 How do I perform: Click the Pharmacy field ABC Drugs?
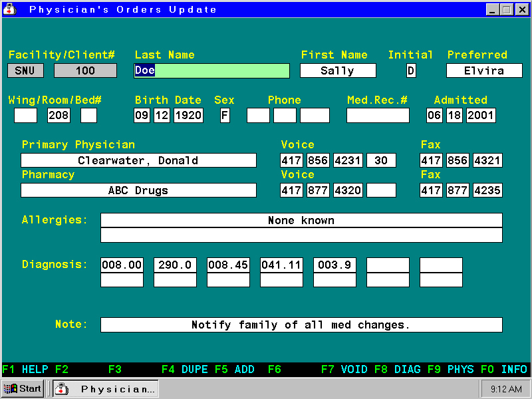coord(138,190)
